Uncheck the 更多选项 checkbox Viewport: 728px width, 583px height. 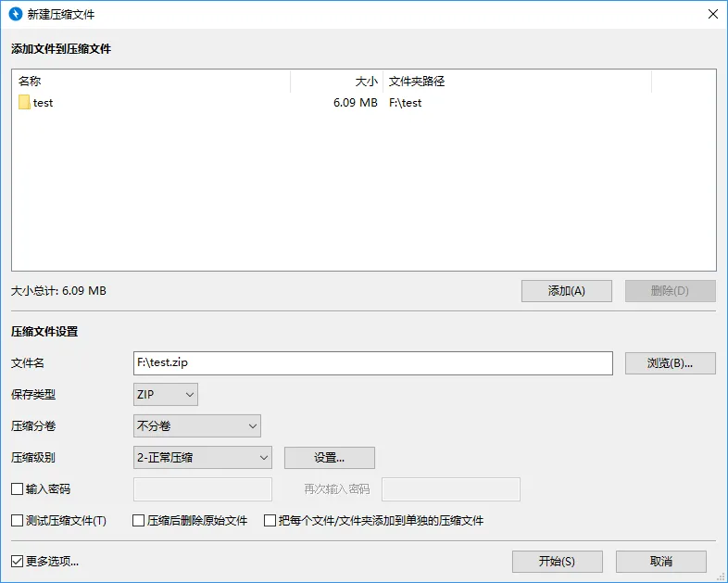(17, 561)
